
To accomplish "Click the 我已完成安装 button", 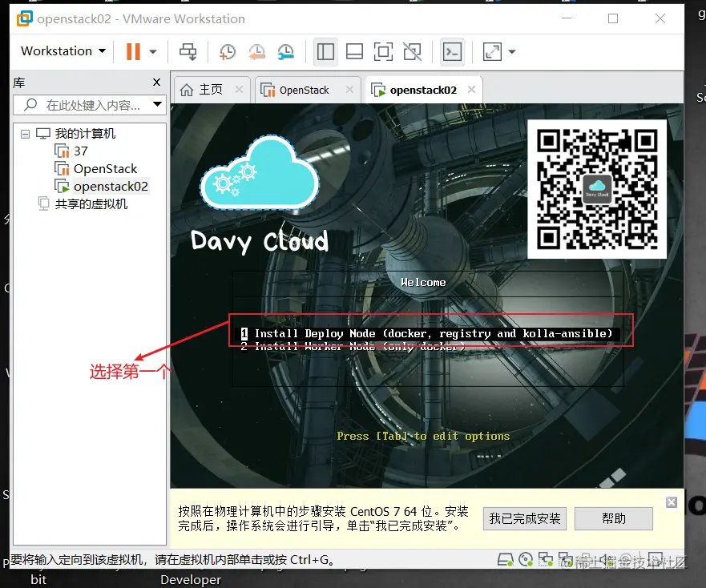I will tap(525, 518).
